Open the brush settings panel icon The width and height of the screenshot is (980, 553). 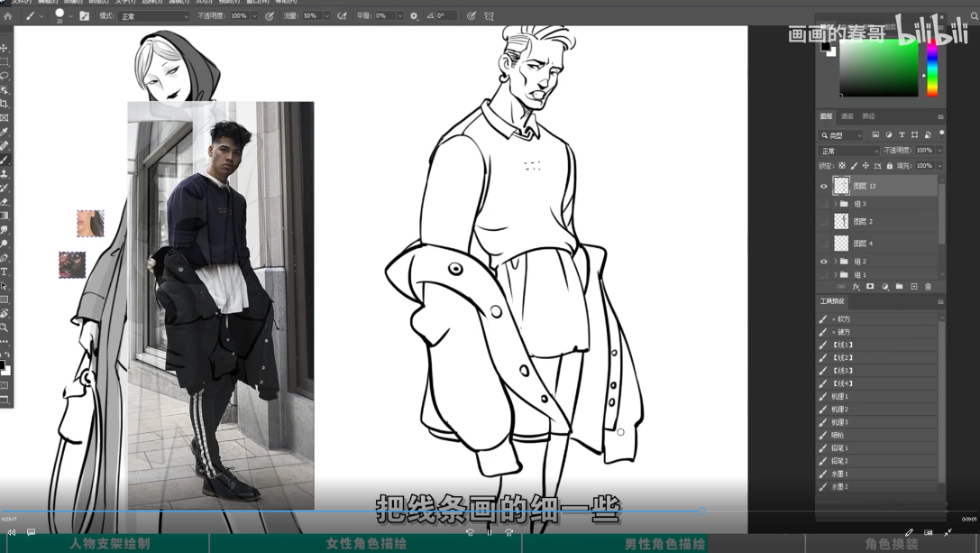point(85,16)
